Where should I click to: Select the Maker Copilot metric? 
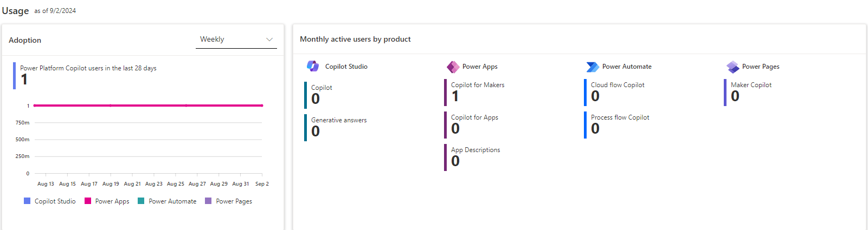pyautogui.click(x=748, y=93)
